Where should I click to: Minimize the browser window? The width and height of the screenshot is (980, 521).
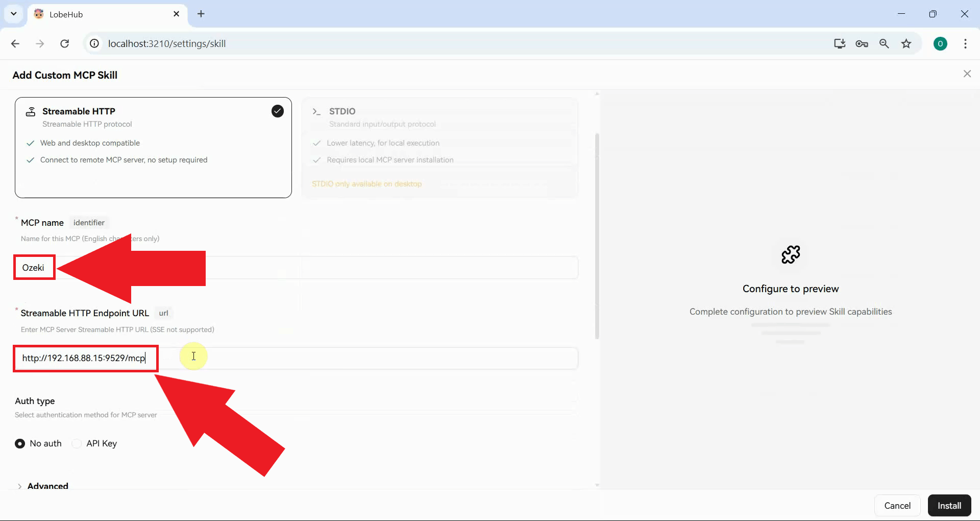[901, 14]
